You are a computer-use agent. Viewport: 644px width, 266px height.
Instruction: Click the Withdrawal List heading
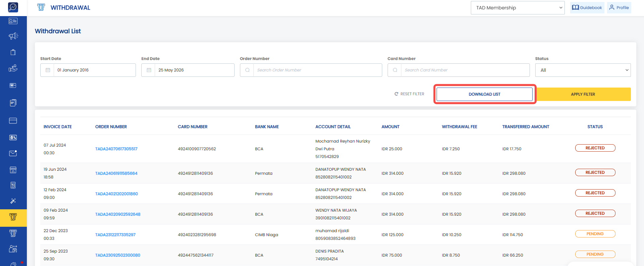pyautogui.click(x=58, y=31)
